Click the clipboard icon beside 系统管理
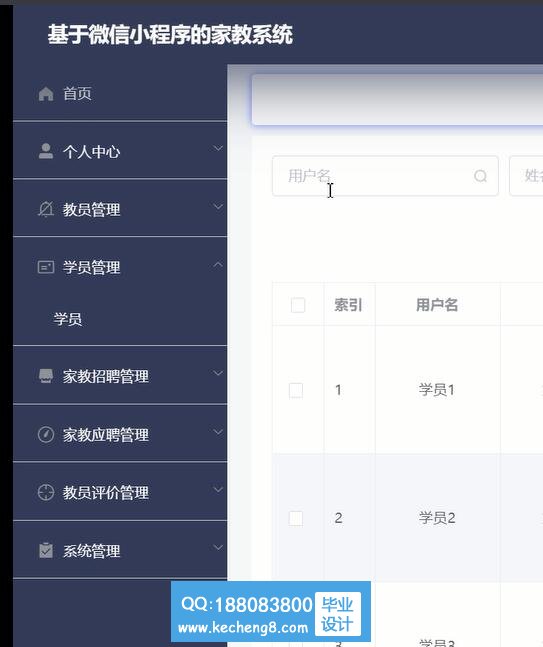Image resolution: width=543 pixels, height=647 pixels. click(x=46, y=550)
